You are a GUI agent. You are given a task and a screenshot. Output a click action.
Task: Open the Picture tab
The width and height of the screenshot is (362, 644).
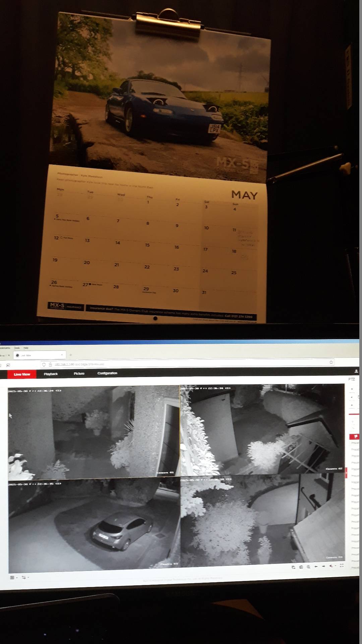79,373
